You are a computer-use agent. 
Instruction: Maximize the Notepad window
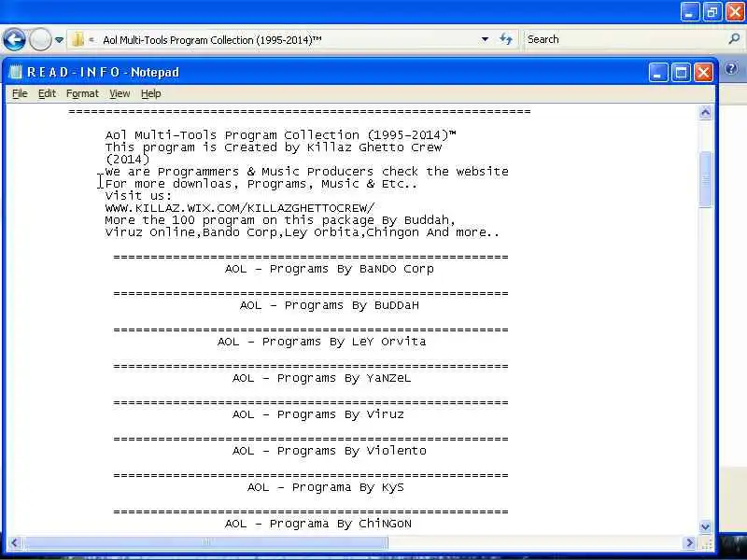[x=681, y=73]
